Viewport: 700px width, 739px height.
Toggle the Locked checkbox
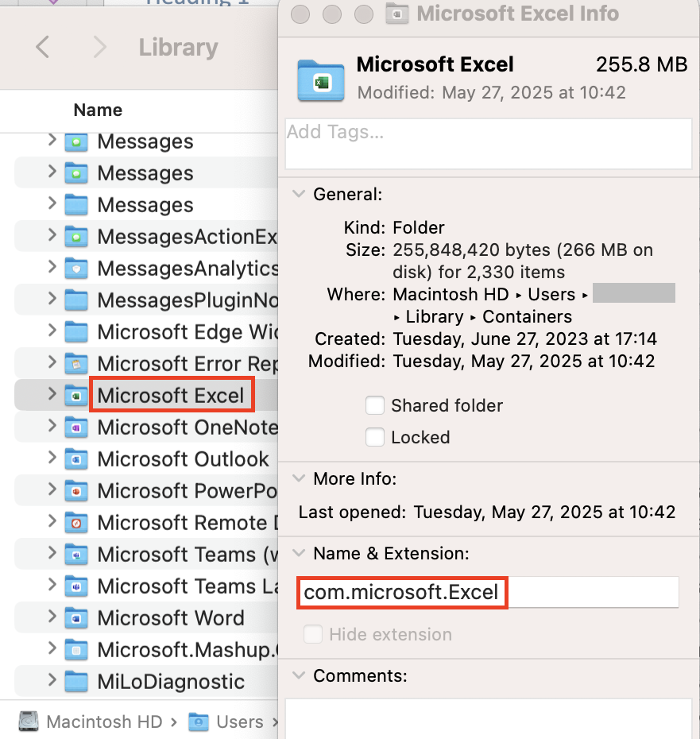tap(375, 437)
